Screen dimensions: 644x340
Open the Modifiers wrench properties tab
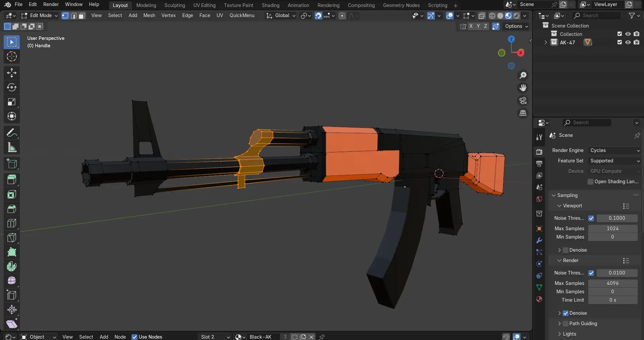539,240
